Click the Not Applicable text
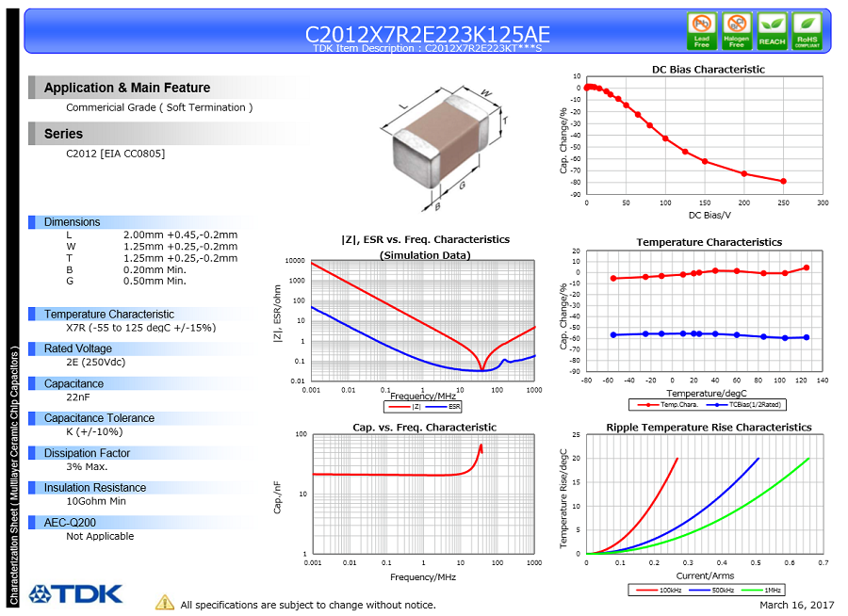The image size is (848, 616). click(x=100, y=537)
